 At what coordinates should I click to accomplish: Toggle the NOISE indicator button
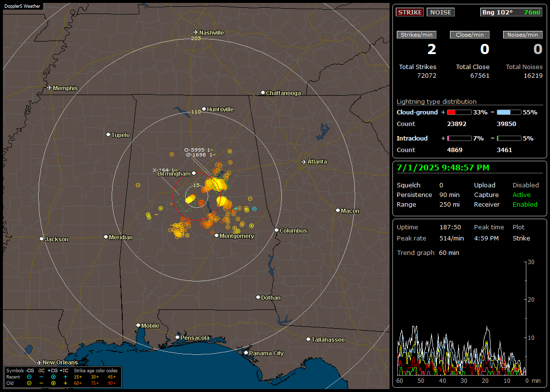tap(441, 12)
